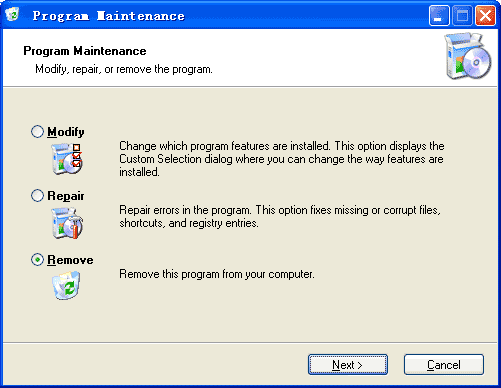
Task: Click the Modify checklist disc icon
Action: coord(67,159)
